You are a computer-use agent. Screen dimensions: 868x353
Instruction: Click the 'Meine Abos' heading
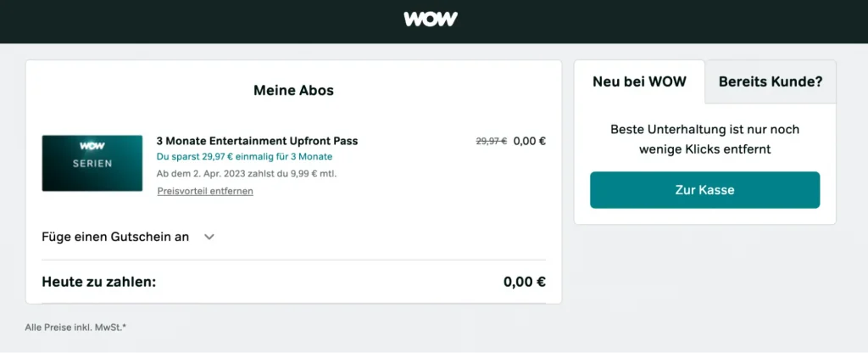pyautogui.click(x=293, y=90)
